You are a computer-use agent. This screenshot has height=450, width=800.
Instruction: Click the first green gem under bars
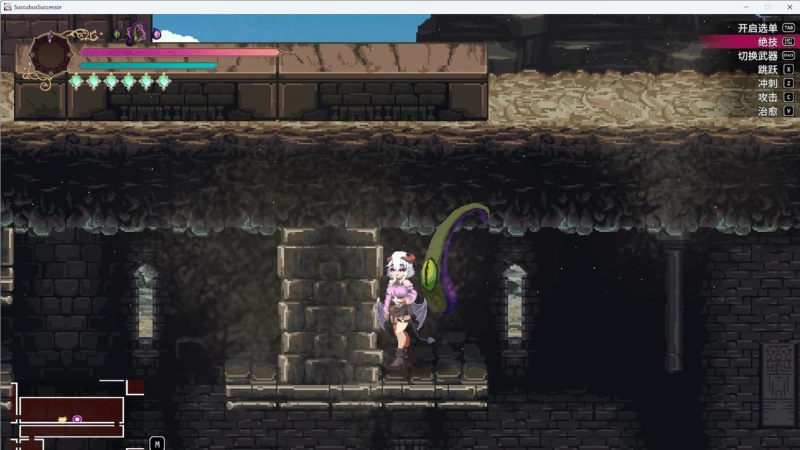point(76,81)
